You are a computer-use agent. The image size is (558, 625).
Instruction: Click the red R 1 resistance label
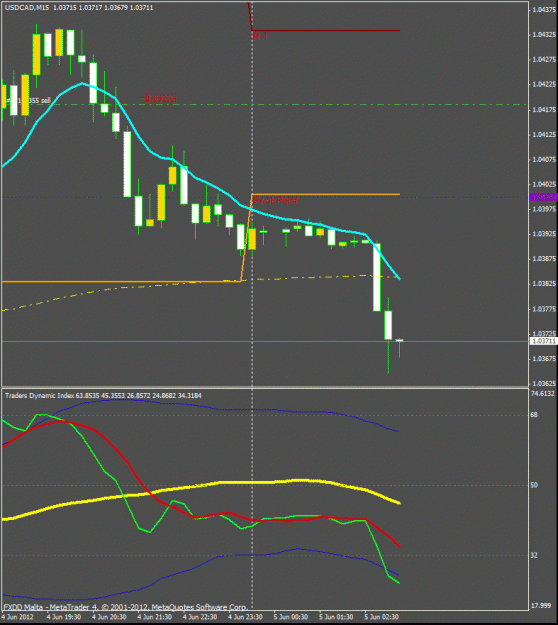[260, 36]
